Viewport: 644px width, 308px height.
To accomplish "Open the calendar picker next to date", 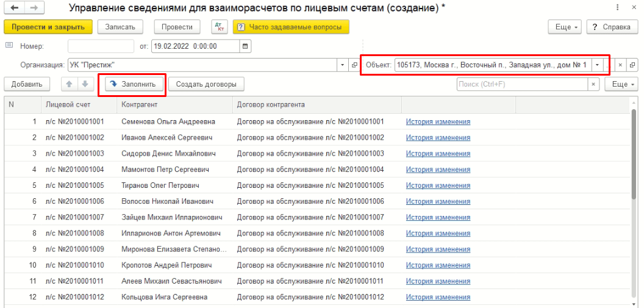I will pyautogui.click(x=245, y=46).
